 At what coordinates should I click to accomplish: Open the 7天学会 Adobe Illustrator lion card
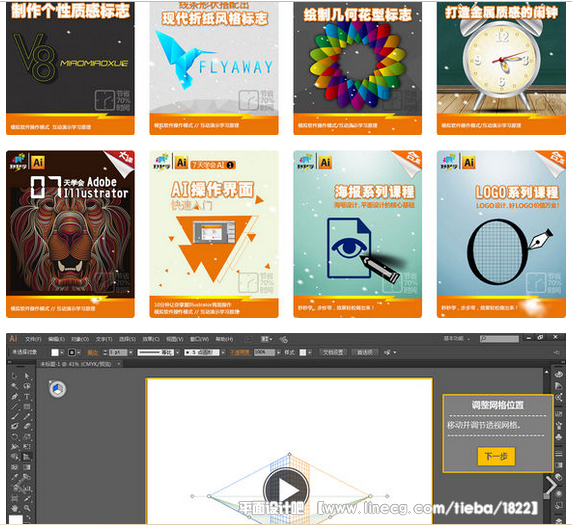click(70, 234)
